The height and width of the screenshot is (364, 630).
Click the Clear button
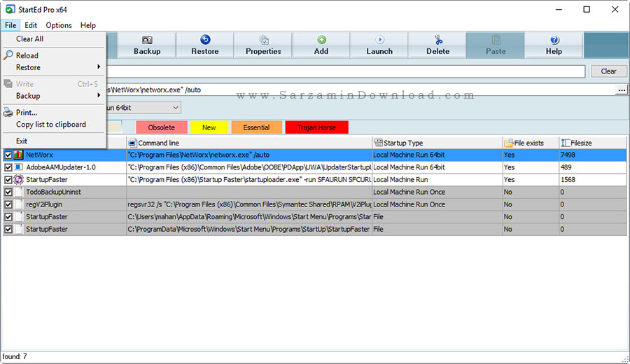click(608, 71)
